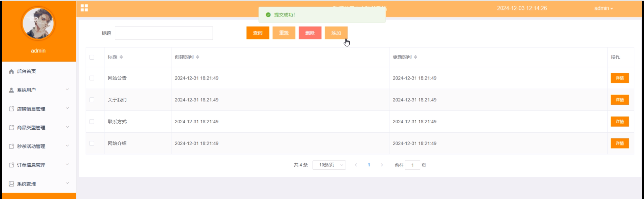Select page 1 in pagination
The image size is (644, 199).
click(369, 165)
